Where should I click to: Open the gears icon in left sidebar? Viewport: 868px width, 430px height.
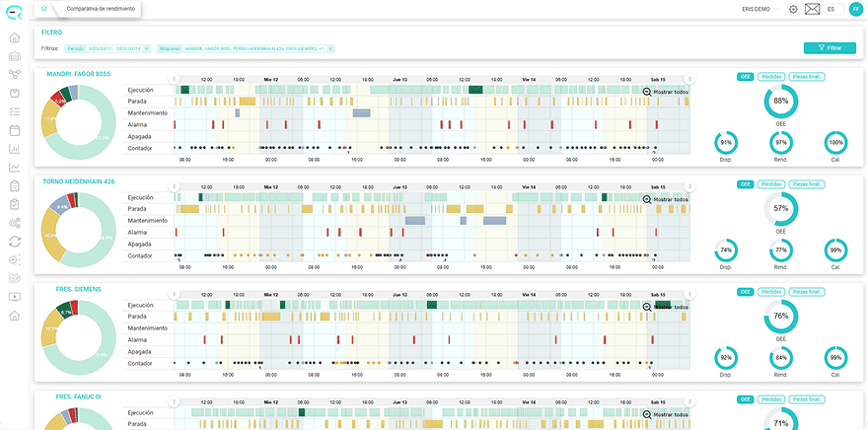[x=15, y=223]
